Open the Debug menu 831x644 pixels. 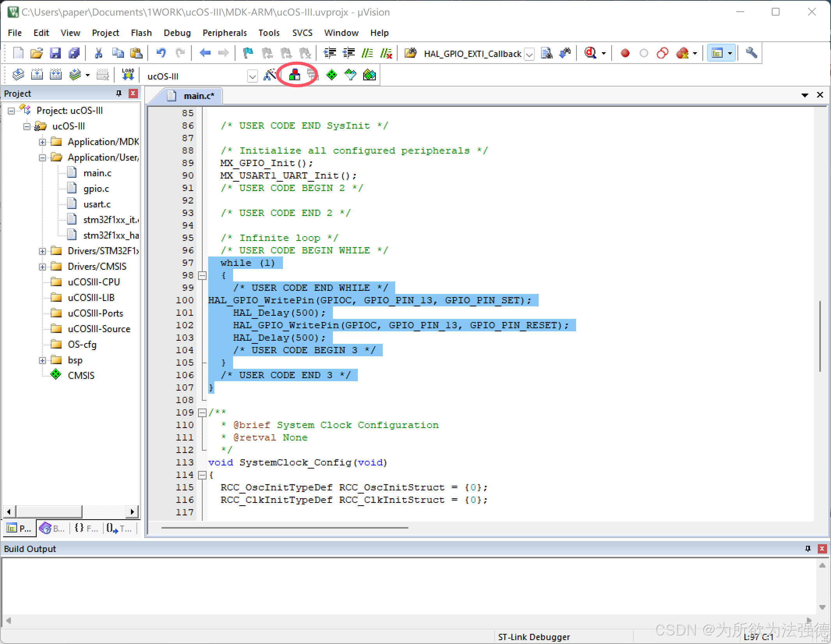pos(177,33)
